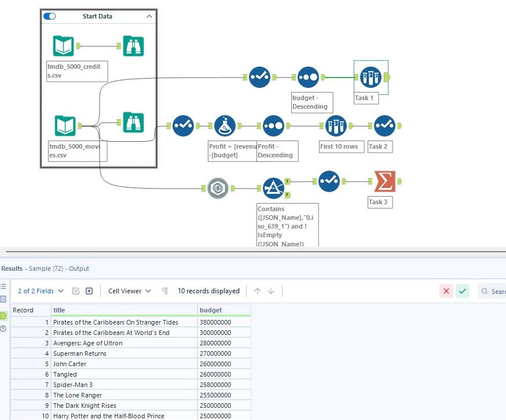
Task: Click the select all fields check icon
Action: [x=76, y=291]
